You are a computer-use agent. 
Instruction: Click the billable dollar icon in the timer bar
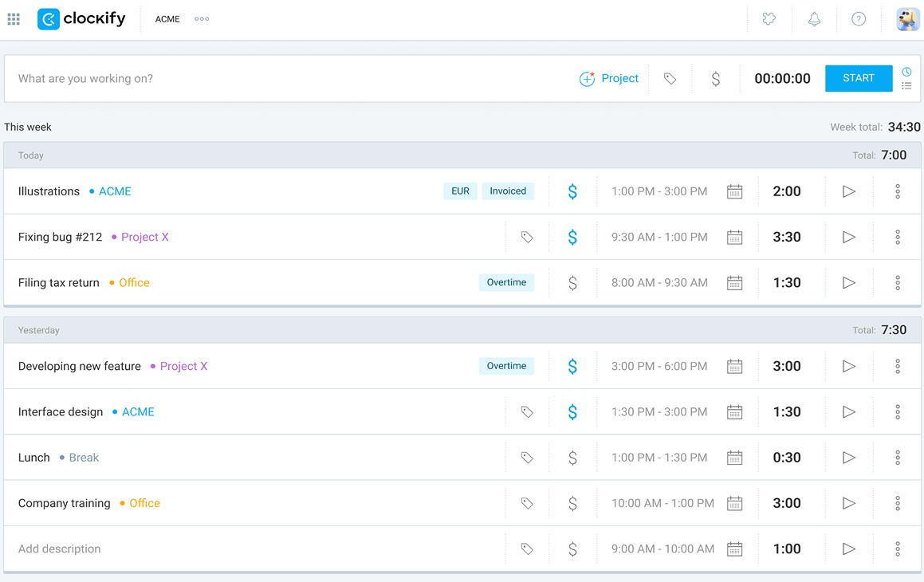[715, 78]
